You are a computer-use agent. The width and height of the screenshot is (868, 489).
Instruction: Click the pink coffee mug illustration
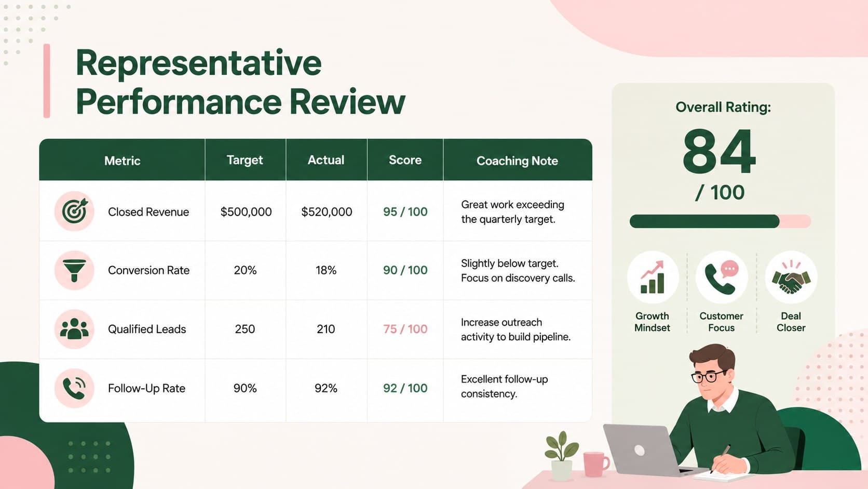[x=595, y=464]
